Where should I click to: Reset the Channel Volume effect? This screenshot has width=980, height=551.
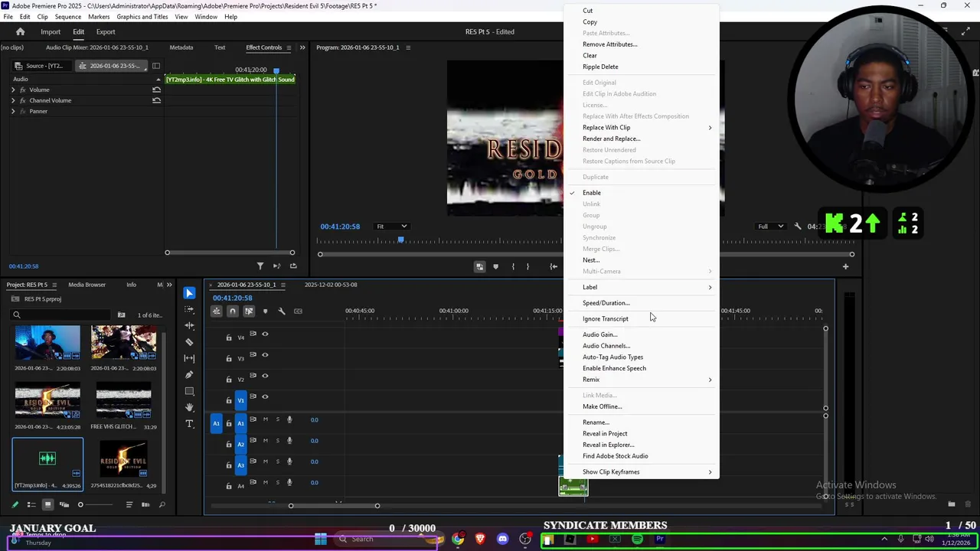(156, 100)
